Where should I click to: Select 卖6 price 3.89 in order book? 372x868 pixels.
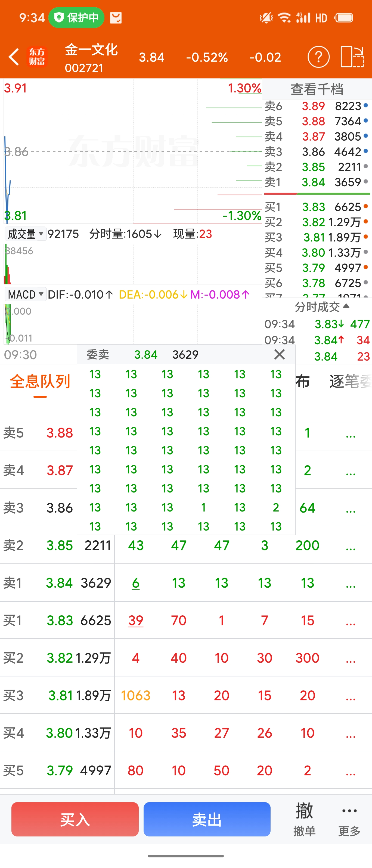317,106
